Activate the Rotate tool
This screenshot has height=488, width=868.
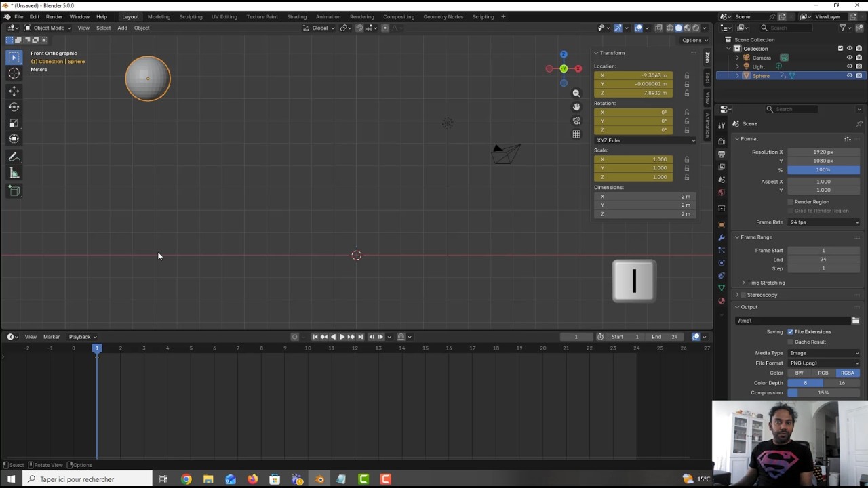14,107
